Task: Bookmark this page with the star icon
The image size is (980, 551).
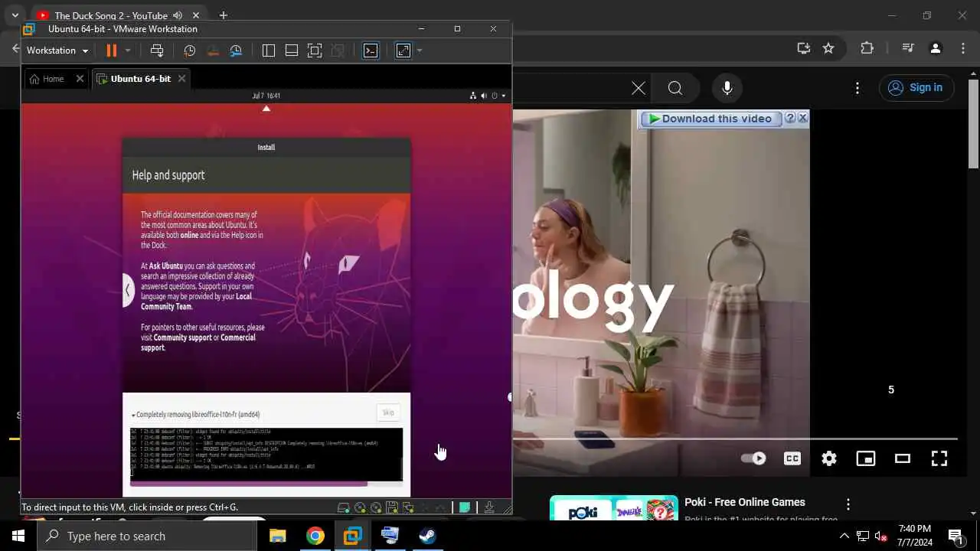Action: 828,48
